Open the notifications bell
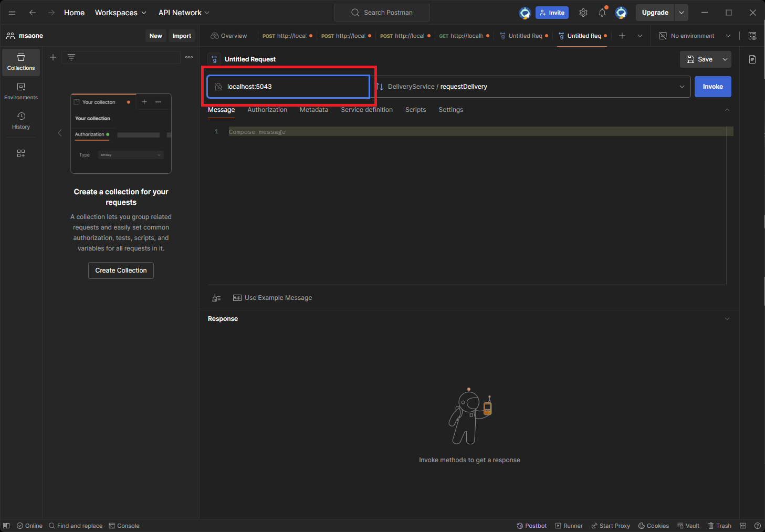This screenshot has height=532, width=765. 602,13
